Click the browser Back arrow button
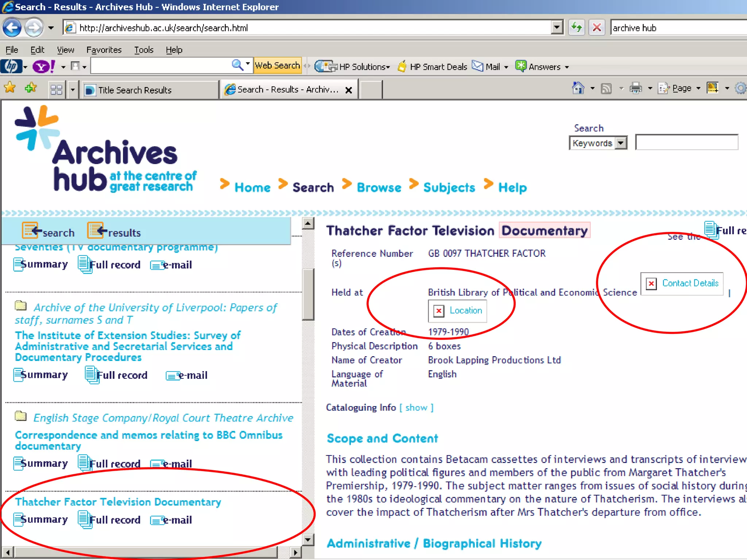Viewport: 747px width, 560px height. tap(12, 28)
